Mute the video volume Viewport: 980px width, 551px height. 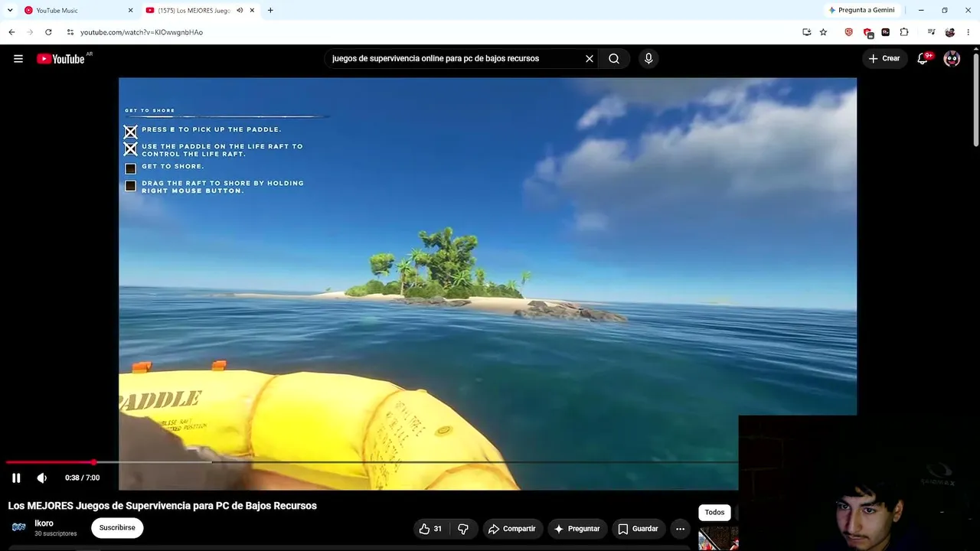pos(42,478)
